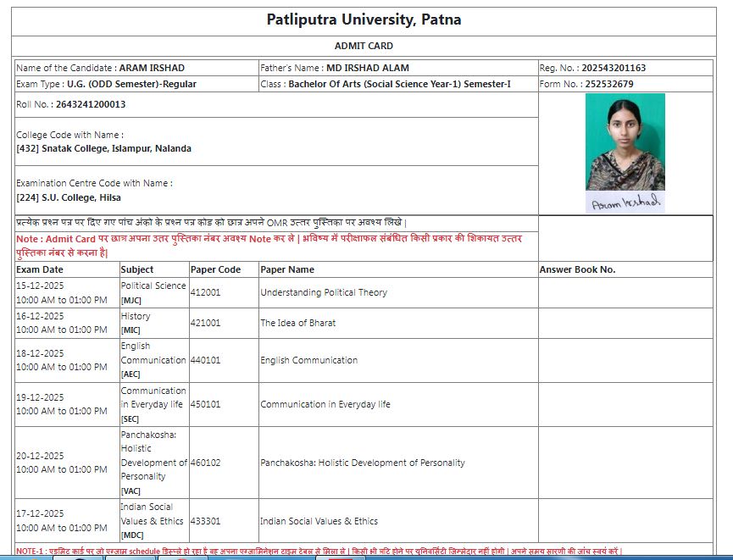This screenshot has height=560, width=733.
Task: Select the ADMIT CARD title text
Action: [364, 46]
